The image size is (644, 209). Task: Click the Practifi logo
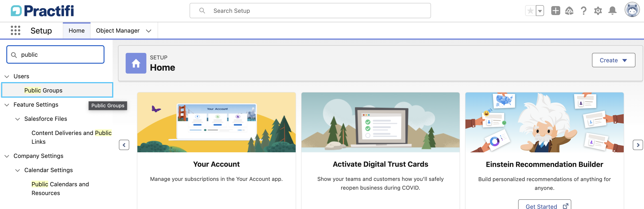(42, 11)
